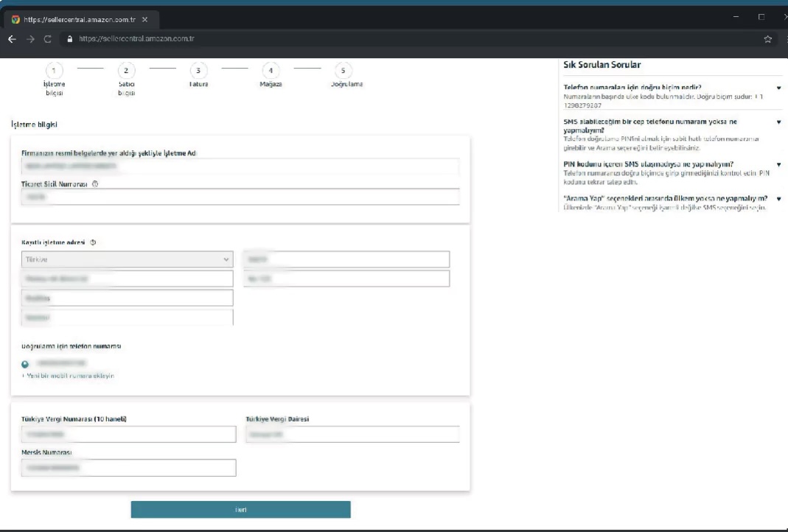Go to step 5 Doğrulama
The width and height of the screenshot is (788, 532).
coord(346,75)
